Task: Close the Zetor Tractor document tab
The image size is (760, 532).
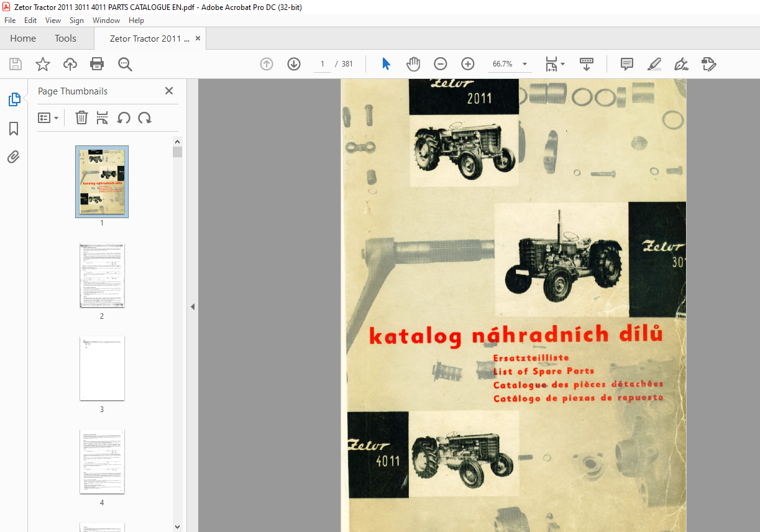Action: [198, 38]
